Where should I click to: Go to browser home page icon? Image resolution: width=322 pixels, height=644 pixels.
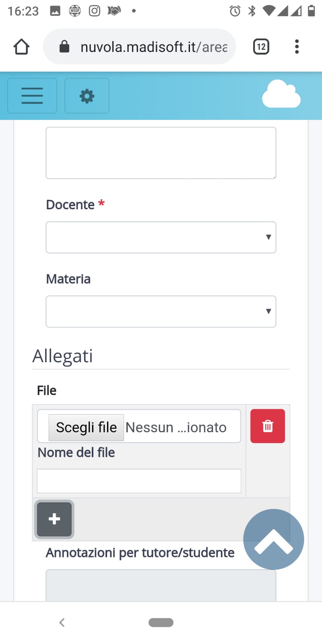(22, 47)
